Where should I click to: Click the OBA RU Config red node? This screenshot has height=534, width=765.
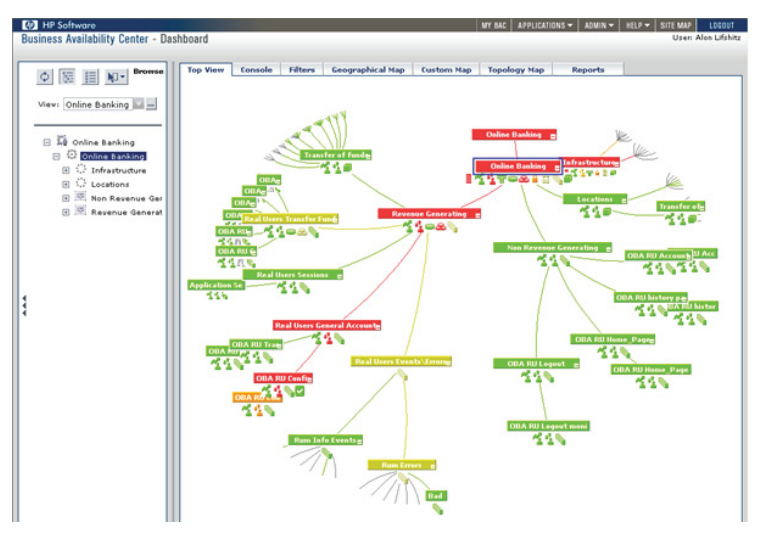point(283,378)
